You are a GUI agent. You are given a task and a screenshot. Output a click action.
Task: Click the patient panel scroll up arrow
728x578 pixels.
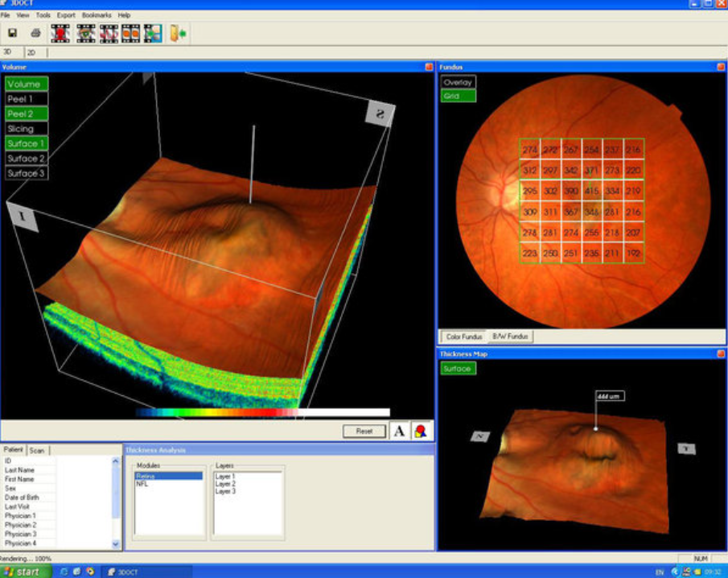[x=116, y=461]
